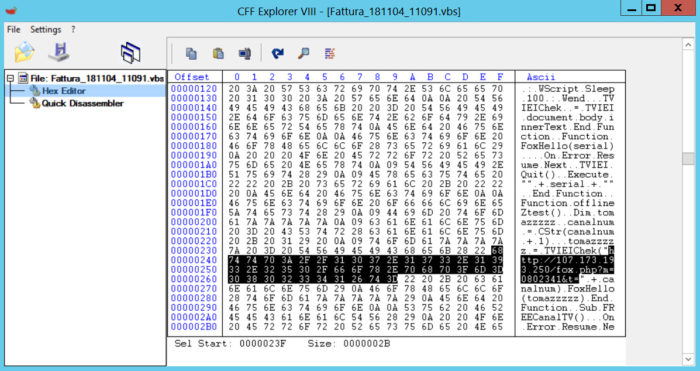Click ascii text '.:.WScript.Sleep'
Screen dimensions: 700x371
[567, 89]
